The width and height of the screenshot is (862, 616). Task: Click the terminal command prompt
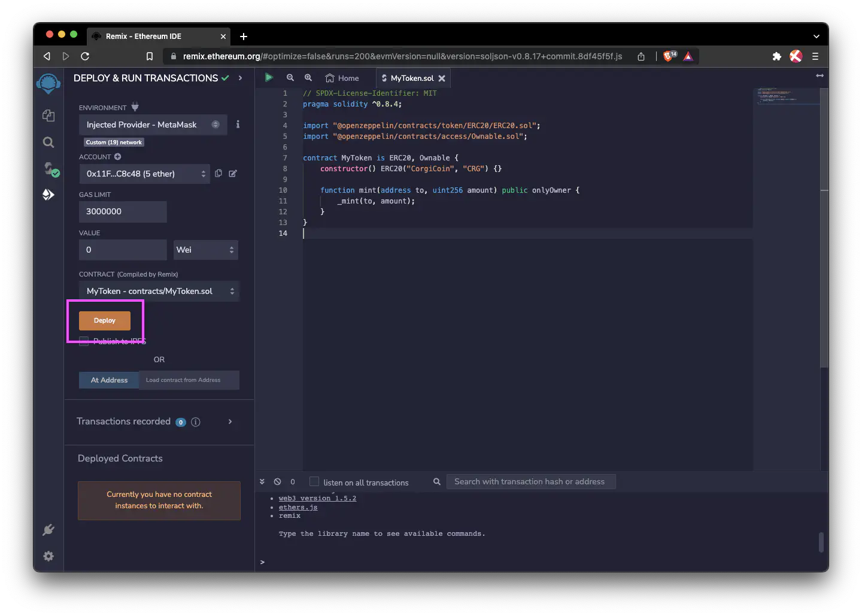point(262,562)
